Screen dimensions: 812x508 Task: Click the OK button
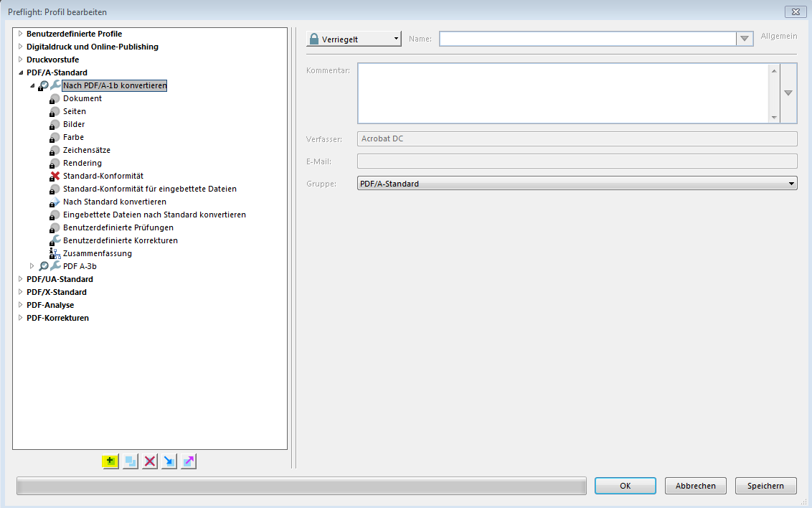tap(625, 486)
